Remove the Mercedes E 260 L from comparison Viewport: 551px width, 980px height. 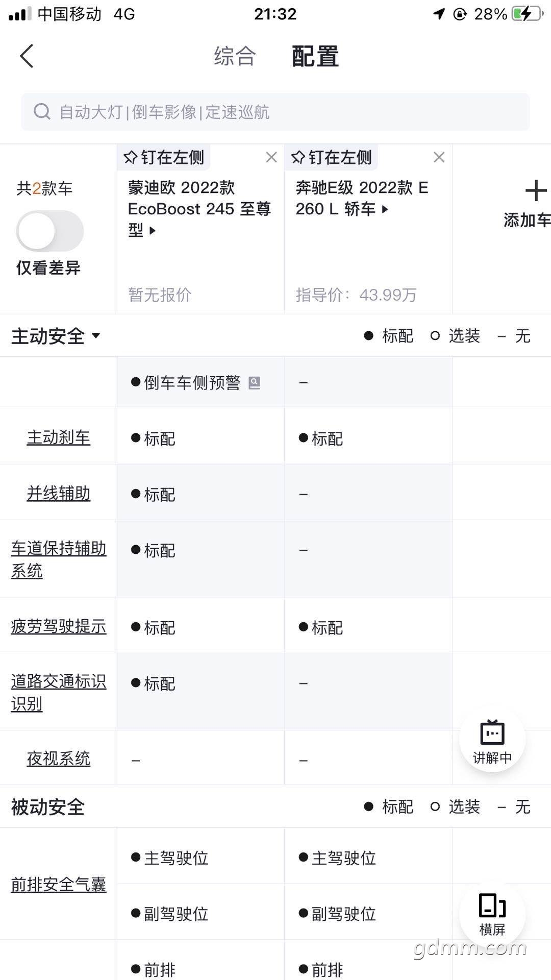[439, 157]
